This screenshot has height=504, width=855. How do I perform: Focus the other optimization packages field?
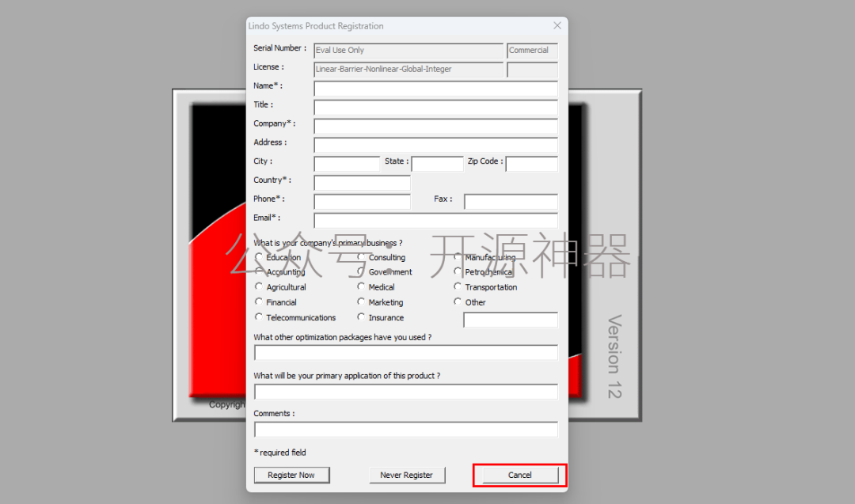click(405, 353)
